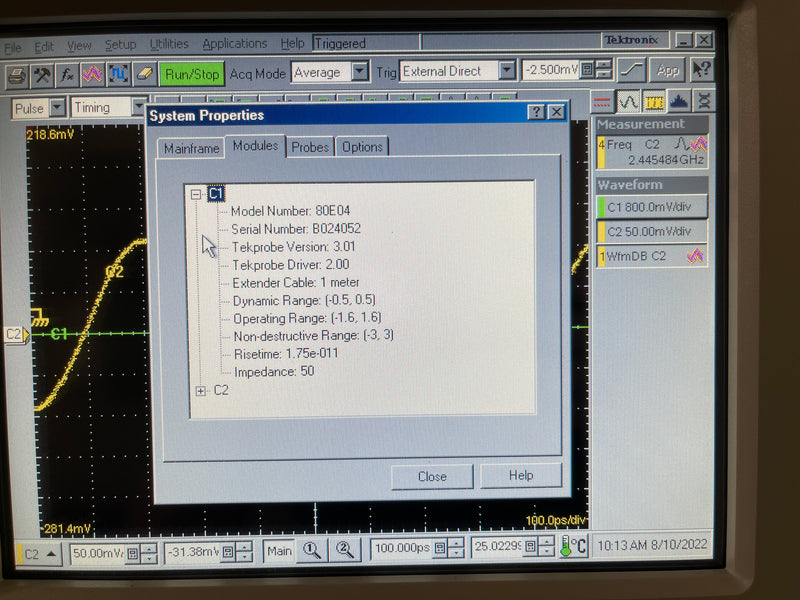800x600 pixels.
Task: Toggle acquisition with the Run/Stop button
Action: [x=192, y=74]
